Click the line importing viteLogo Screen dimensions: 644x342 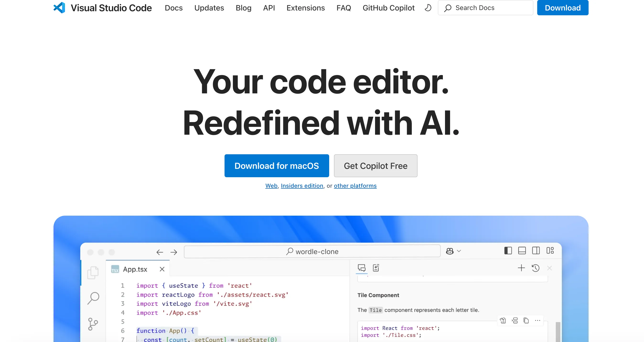[194, 304]
